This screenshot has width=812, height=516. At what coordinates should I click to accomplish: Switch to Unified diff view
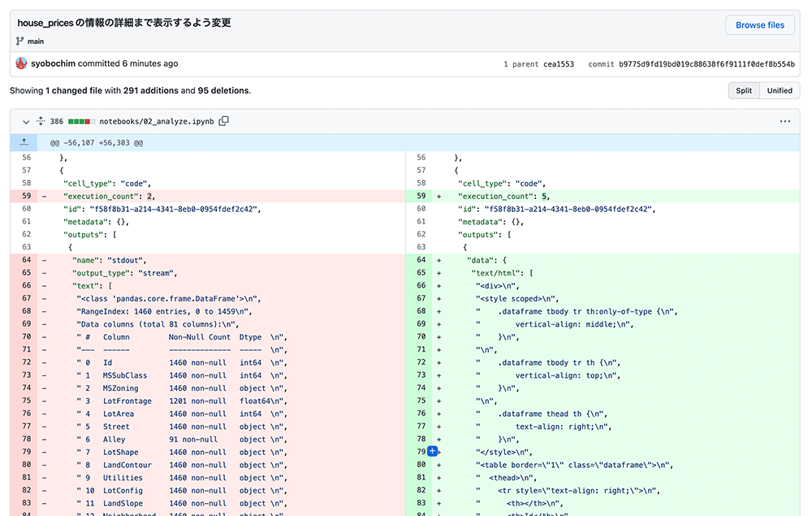(780, 90)
